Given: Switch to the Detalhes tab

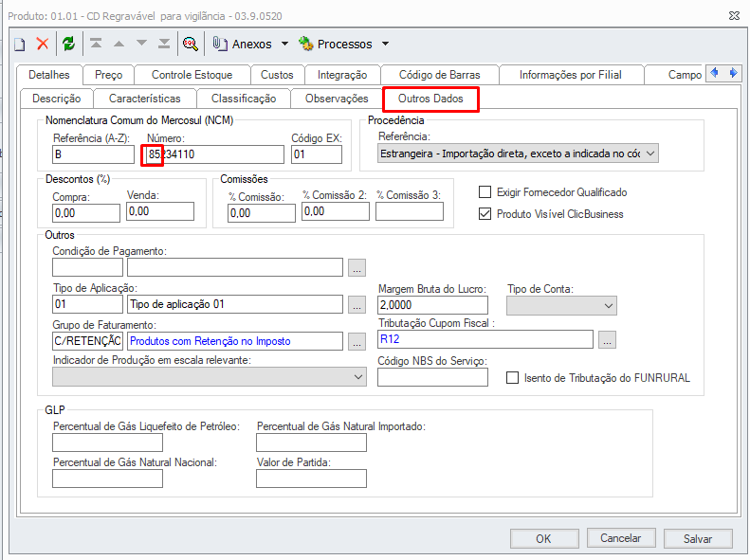Looking at the screenshot, I should tap(48, 75).
